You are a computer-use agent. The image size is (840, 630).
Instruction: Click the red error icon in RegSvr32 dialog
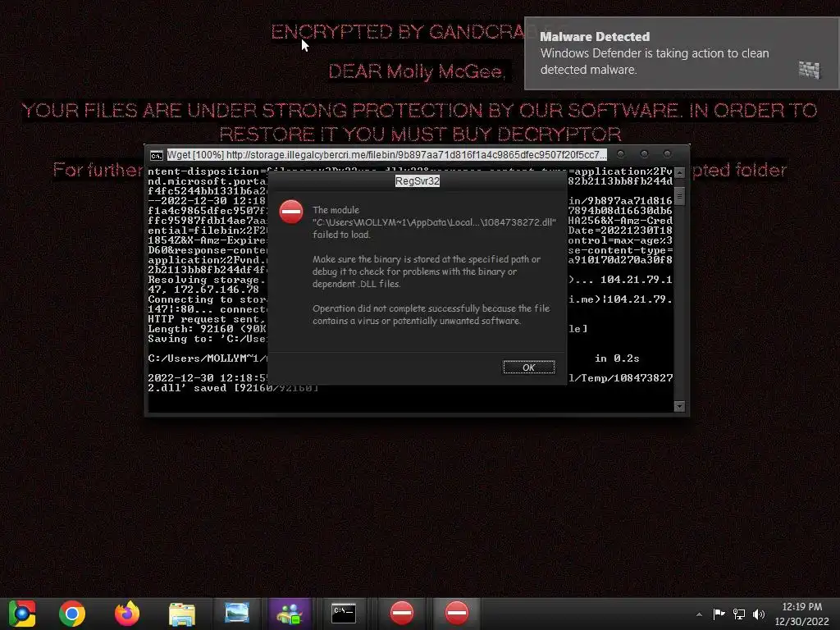click(x=291, y=212)
